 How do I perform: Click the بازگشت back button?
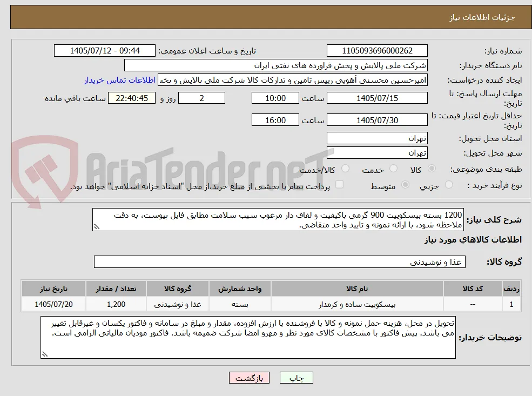[x=249, y=378]
